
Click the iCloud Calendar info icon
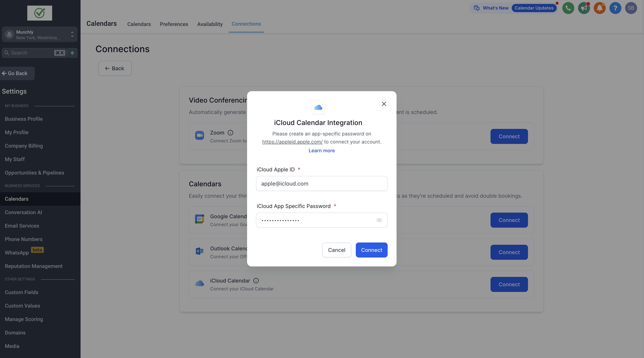tap(256, 280)
